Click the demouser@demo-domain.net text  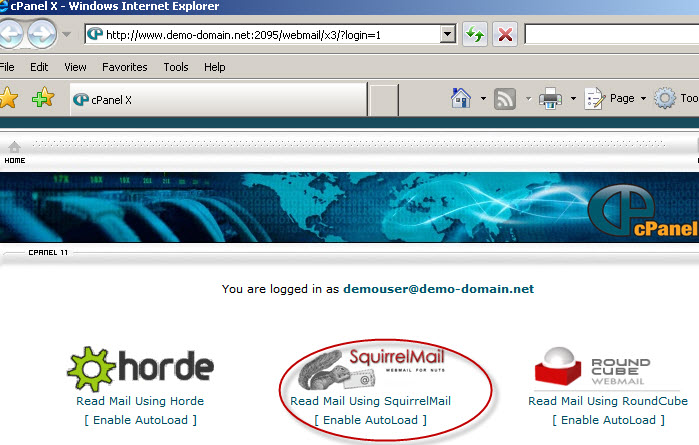438,289
